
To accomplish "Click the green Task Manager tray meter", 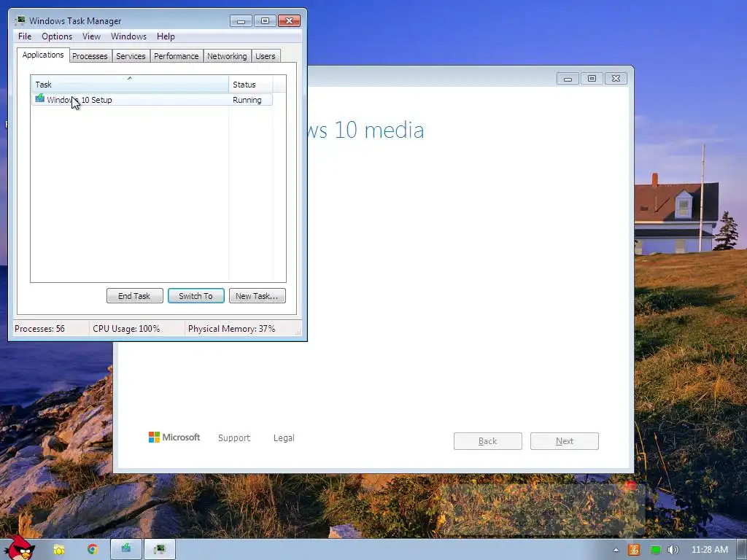I will point(656,550).
